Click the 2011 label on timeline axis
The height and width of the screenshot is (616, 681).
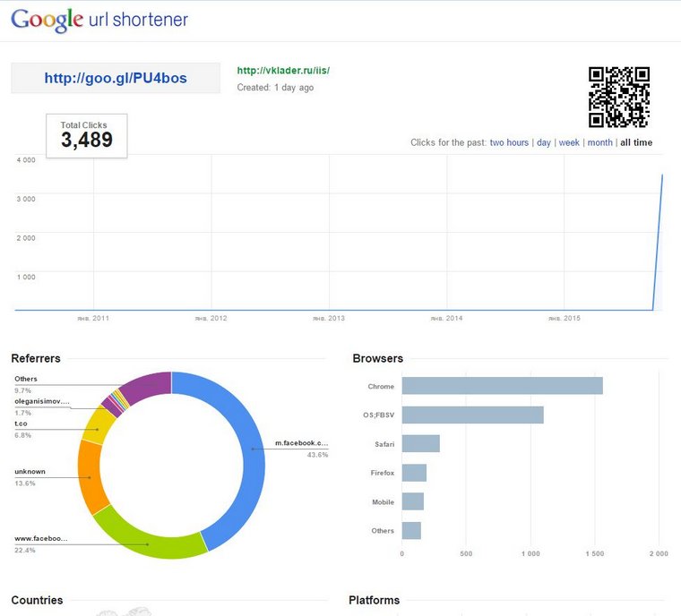pos(93,318)
